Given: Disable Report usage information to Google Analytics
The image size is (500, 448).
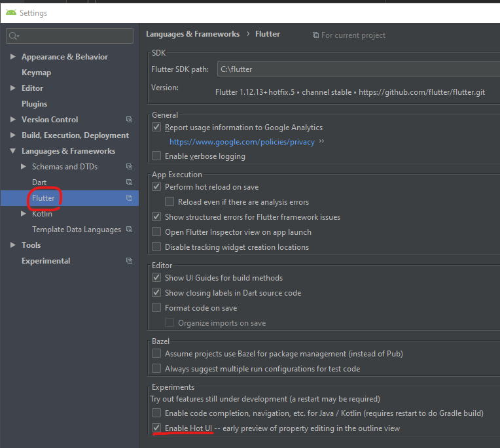Looking at the screenshot, I should [x=156, y=127].
